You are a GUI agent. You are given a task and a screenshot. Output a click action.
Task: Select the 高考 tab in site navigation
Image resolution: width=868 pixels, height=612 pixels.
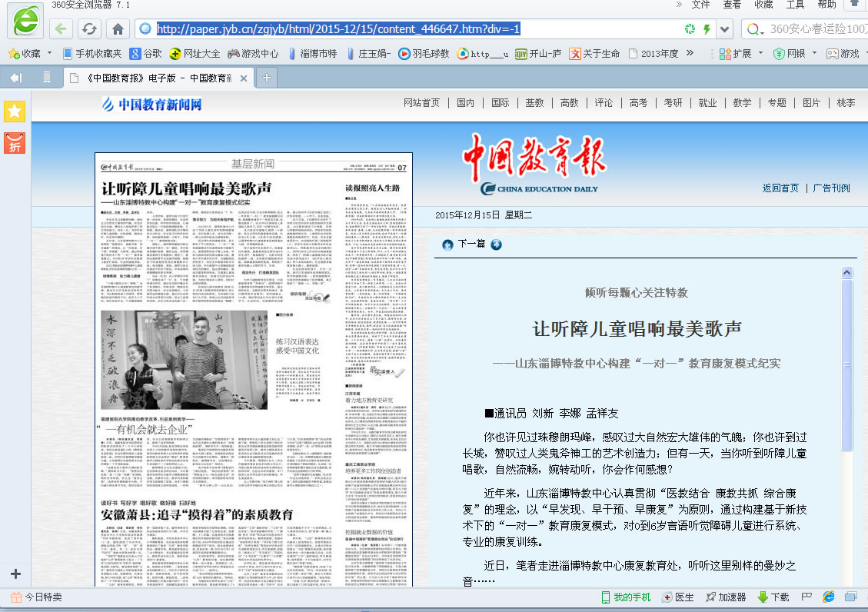(x=639, y=101)
